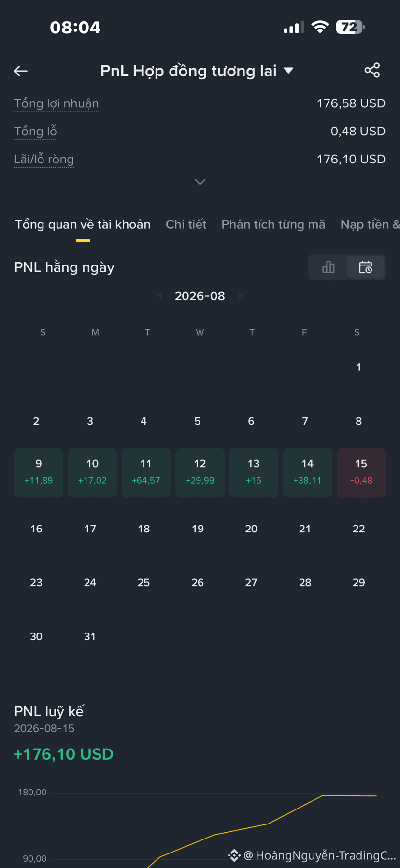Image resolution: width=400 pixels, height=868 pixels.
Task: Tap the Tổng lỗ underlined label
Action: pyautogui.click(x=36, y=132)
